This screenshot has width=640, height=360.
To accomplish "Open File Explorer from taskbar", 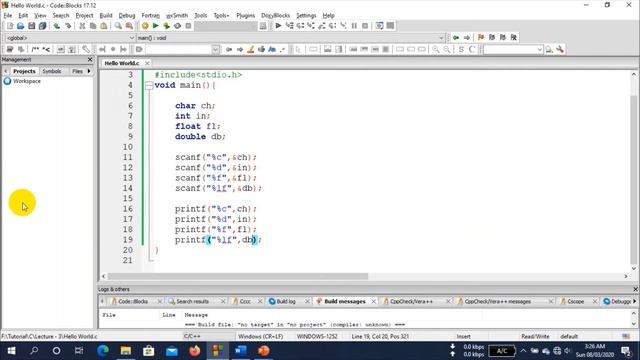I will [x=126, y=351].
